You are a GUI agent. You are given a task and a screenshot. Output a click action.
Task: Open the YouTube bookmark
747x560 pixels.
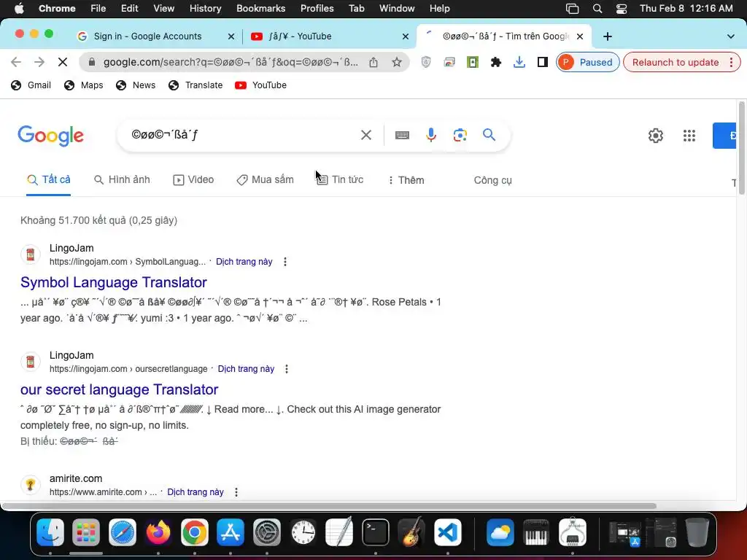pos(260,85)
